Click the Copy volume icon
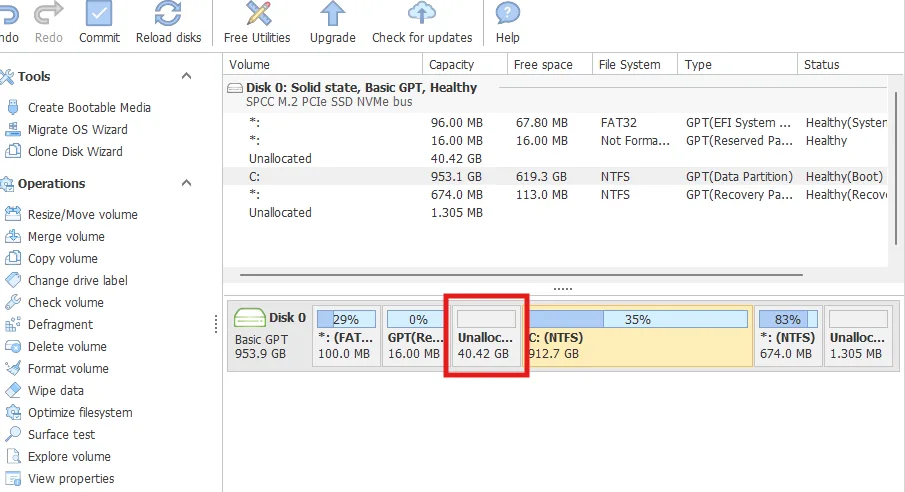This screenshot has width=905, height=492. coord(13,258)
